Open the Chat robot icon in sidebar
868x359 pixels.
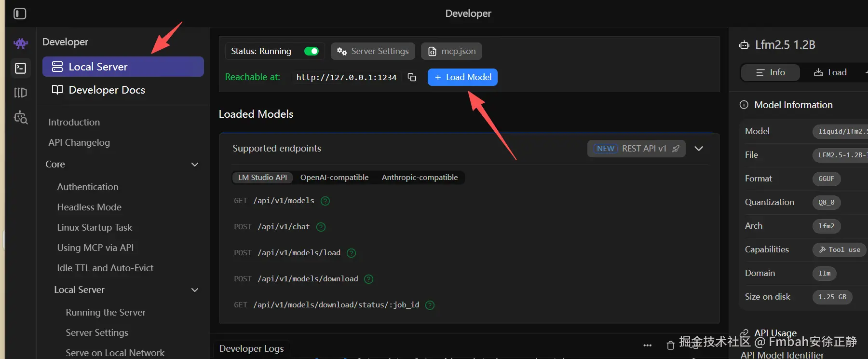[21, 43]
